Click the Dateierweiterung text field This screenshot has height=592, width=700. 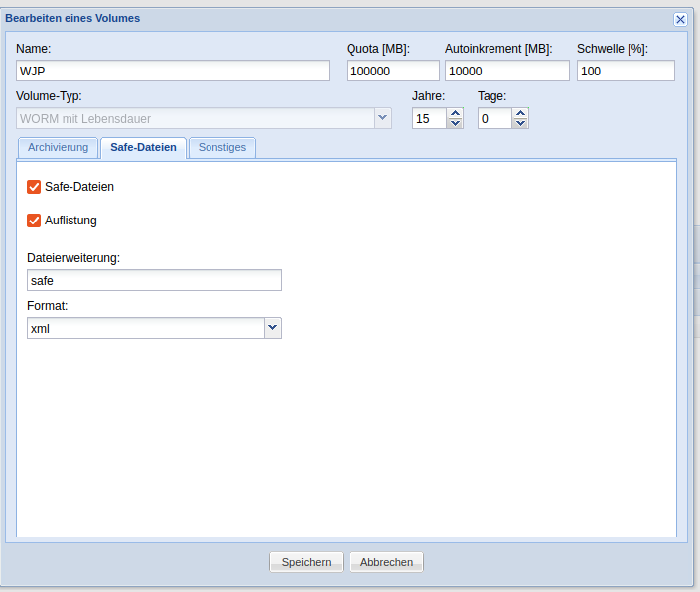(154, 281)
